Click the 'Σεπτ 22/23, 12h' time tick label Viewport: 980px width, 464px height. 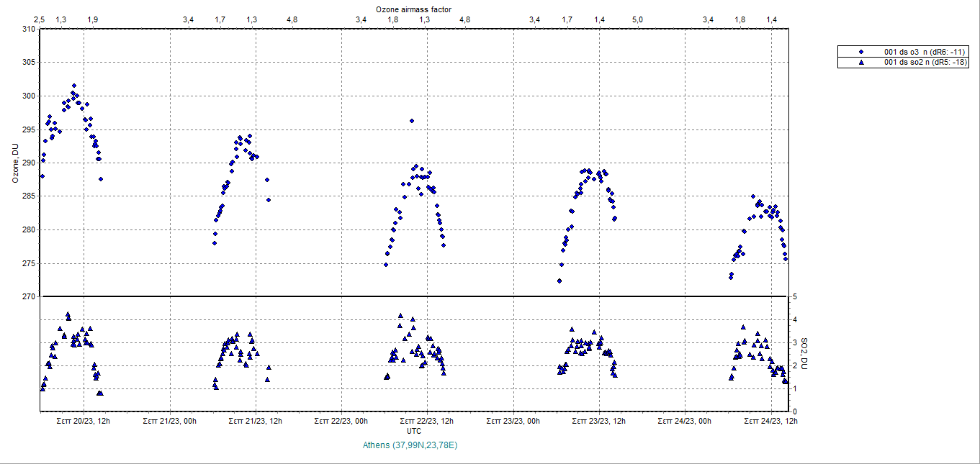click(x=426, y=421)
